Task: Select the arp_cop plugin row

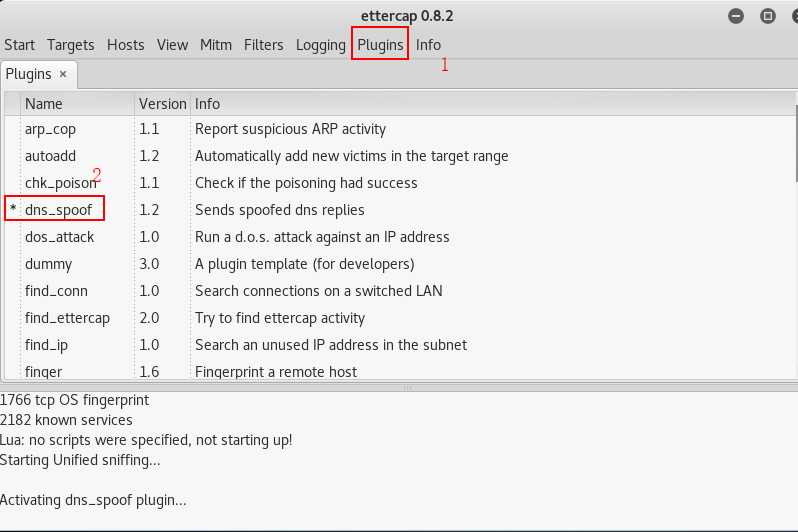Action: 50,129
